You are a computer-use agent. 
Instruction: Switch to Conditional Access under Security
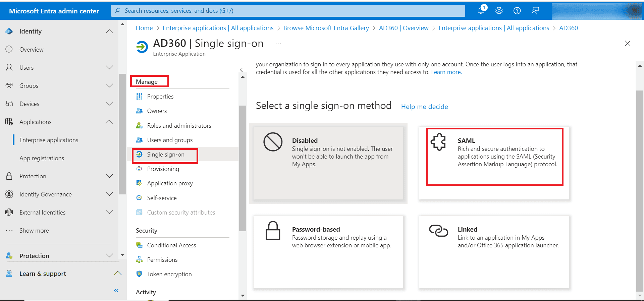click(x=171, y=245)
